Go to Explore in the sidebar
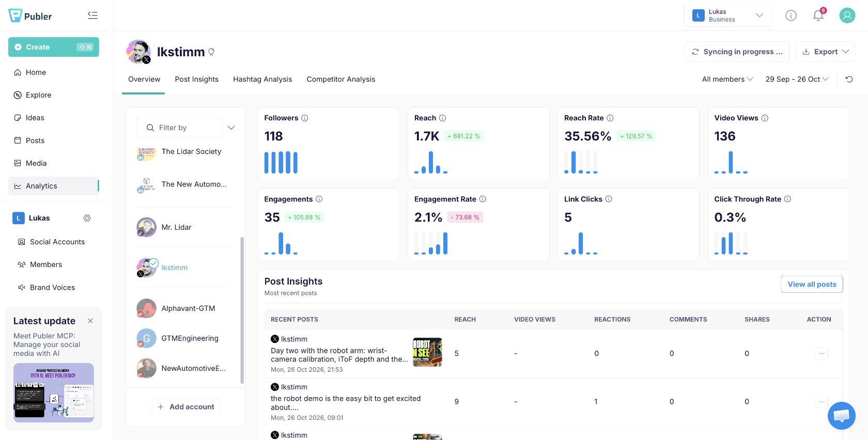Screen dimensions: 868x440 pos(54,95)
